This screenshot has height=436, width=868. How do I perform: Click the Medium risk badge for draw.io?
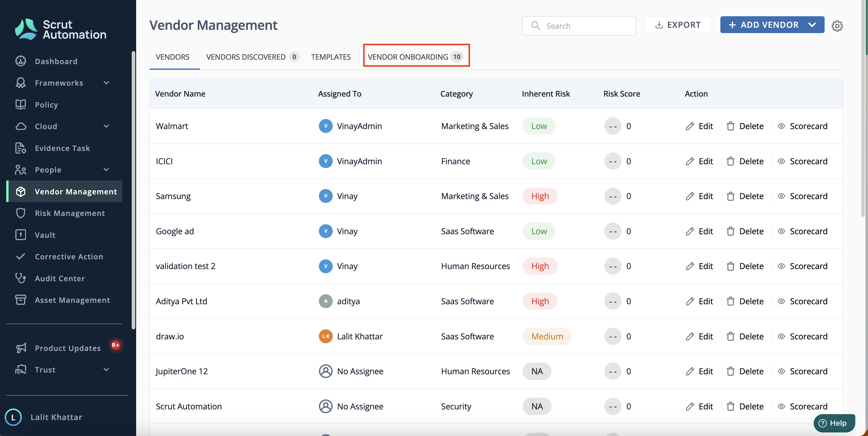tap(547, 336)
